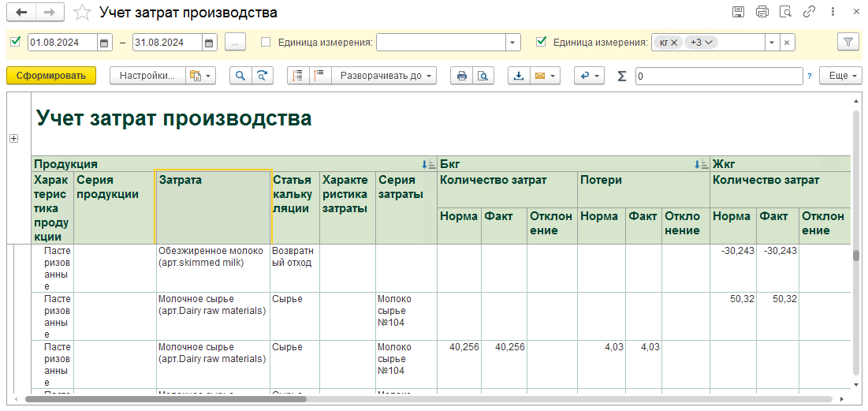Image resolution: width=868 pixels, height=411 pixels.
Task: Expand the report header plus icon
Action: pyautogui.click(x=14, y=139)
